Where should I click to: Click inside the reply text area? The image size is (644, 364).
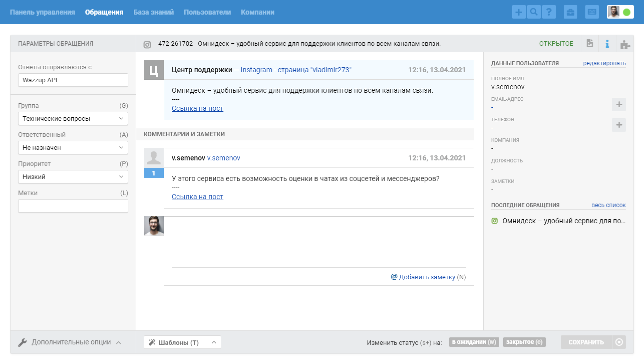point(319,242)
